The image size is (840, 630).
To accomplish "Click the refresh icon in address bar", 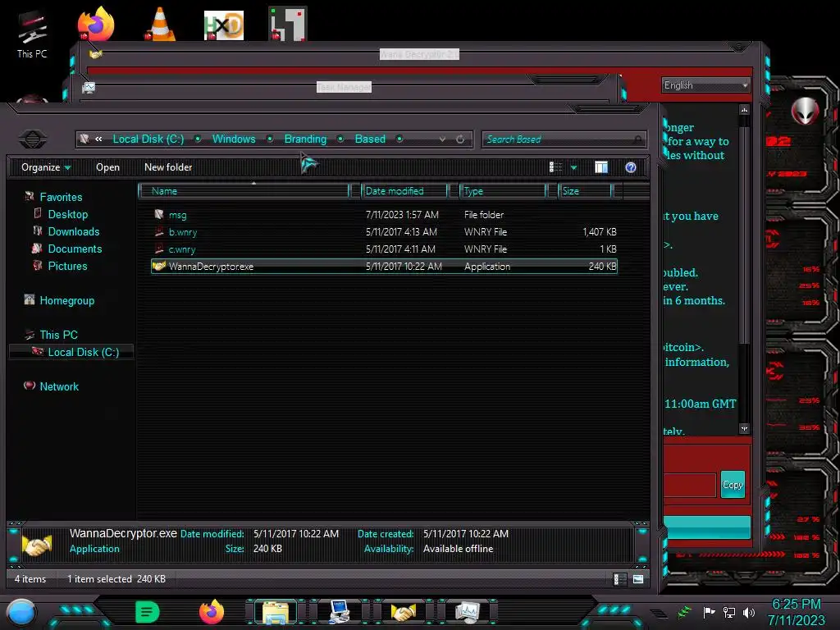I will tap(460, 139).
